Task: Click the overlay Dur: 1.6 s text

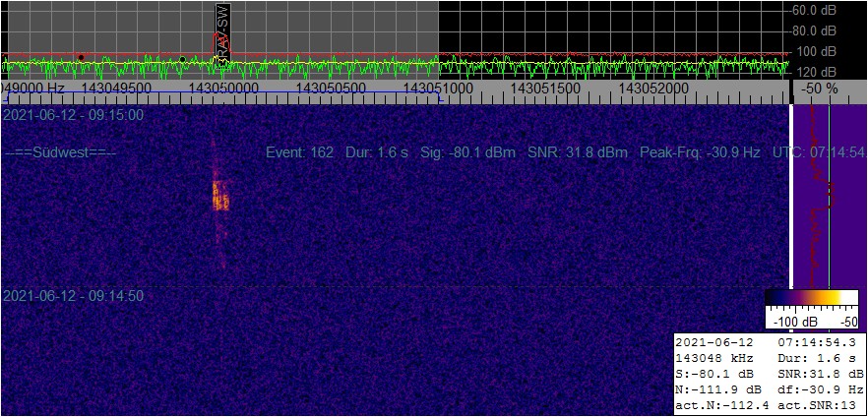Action: tap(376, 152)
